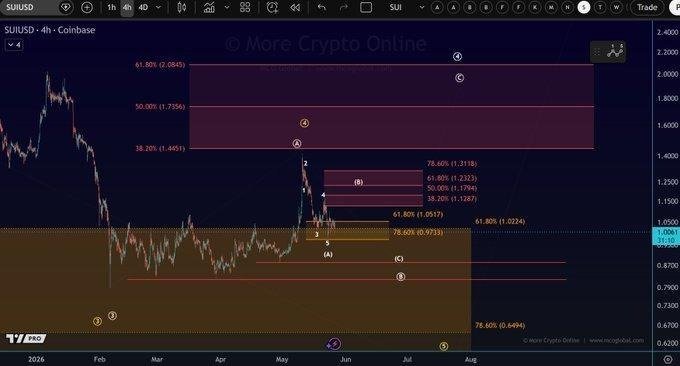The width and height of the screenshot is (680, 366).
Task: Open the candlestick chart type icon
Action: 182,7
